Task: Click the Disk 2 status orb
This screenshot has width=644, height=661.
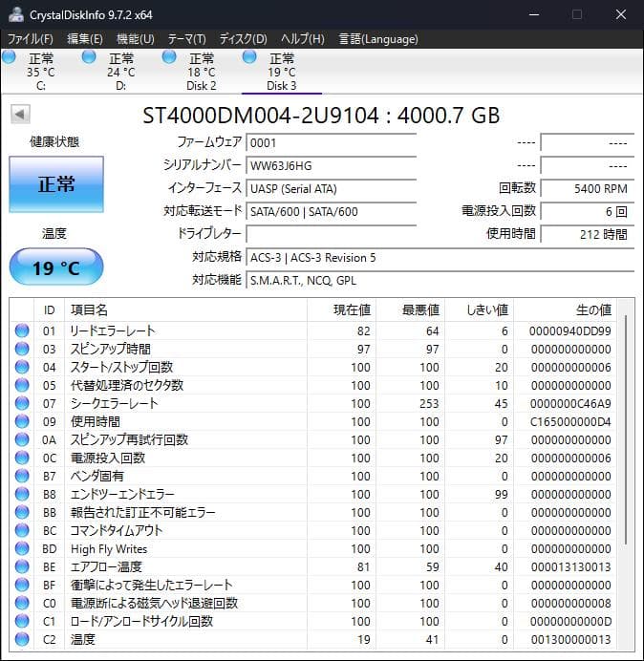Action: click(169, 57)
